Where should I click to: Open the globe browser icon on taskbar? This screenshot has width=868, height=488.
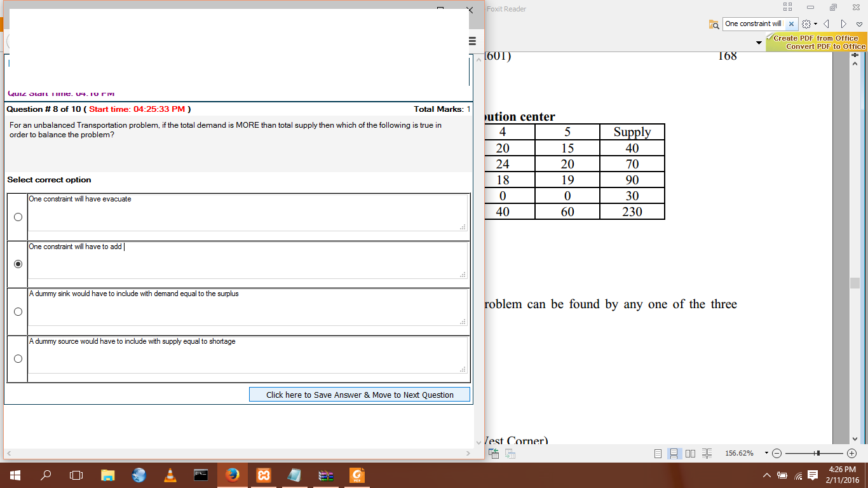(139, 475)
